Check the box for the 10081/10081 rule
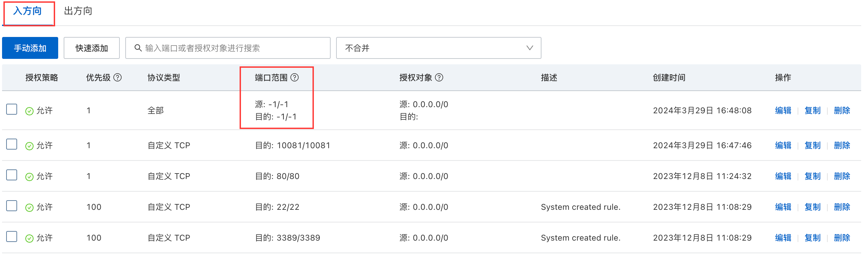868x256 pixels. point(12,144)
